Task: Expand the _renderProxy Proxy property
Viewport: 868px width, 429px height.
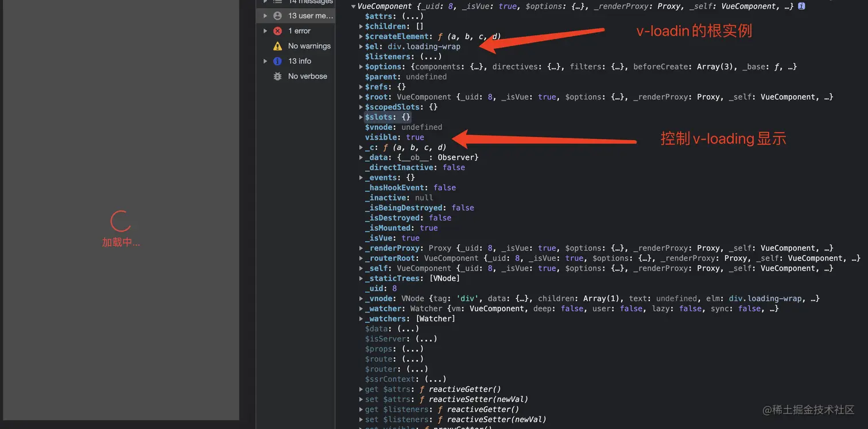Action: [361, 248]
